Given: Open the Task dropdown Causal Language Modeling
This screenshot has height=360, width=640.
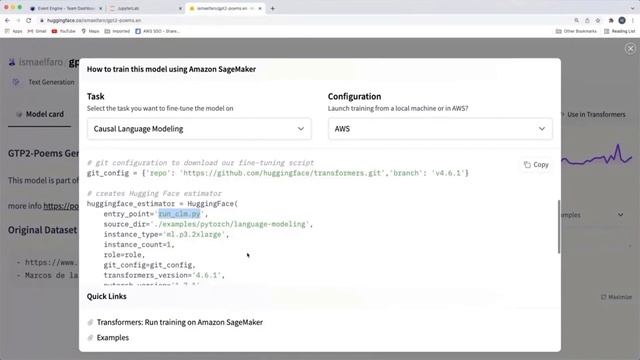Looking at the screenshot, I should 199,129.
